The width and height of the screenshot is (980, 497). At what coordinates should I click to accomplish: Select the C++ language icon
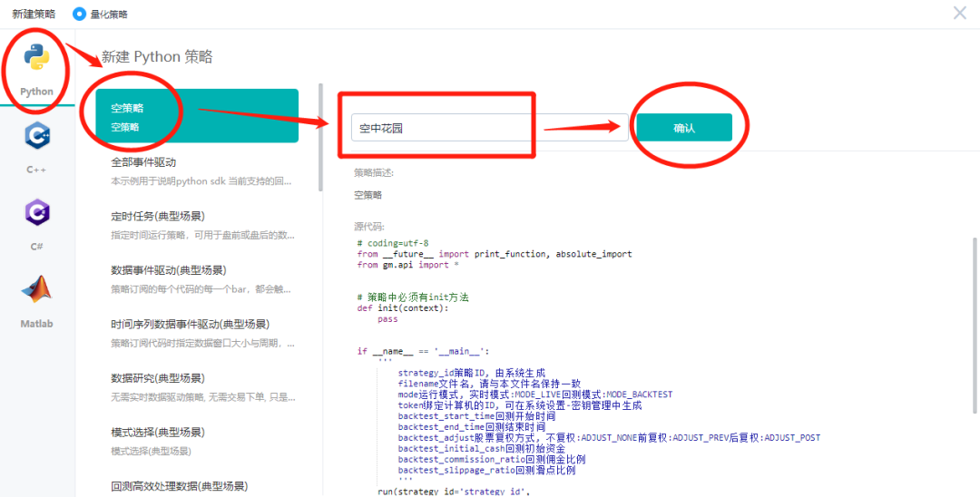tap(37, 135)
